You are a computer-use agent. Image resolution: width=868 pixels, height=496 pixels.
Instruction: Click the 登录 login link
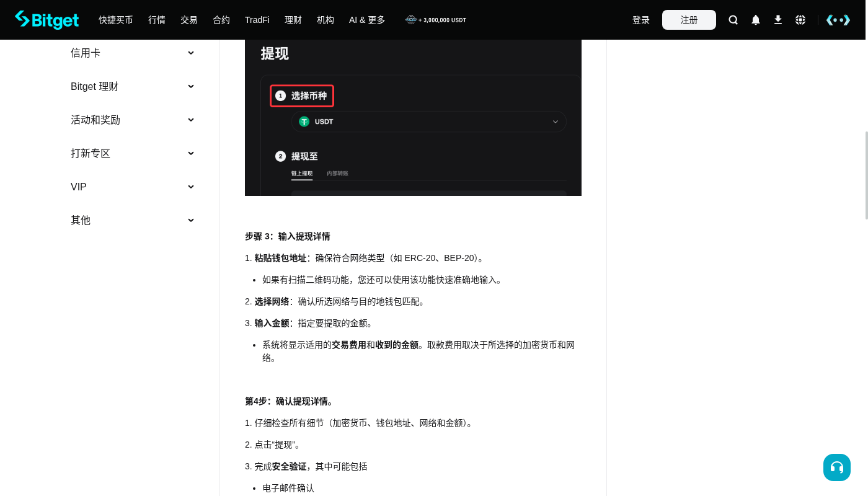[641, 20]
